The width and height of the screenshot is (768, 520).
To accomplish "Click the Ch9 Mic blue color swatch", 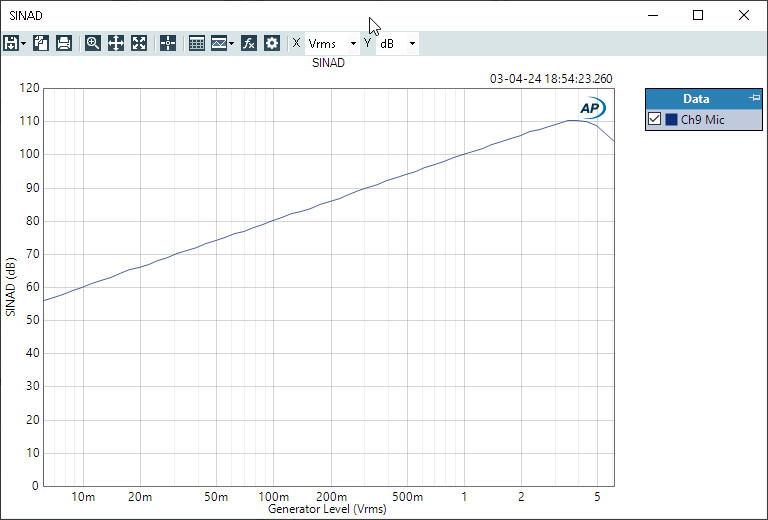I will pos(672,119).
